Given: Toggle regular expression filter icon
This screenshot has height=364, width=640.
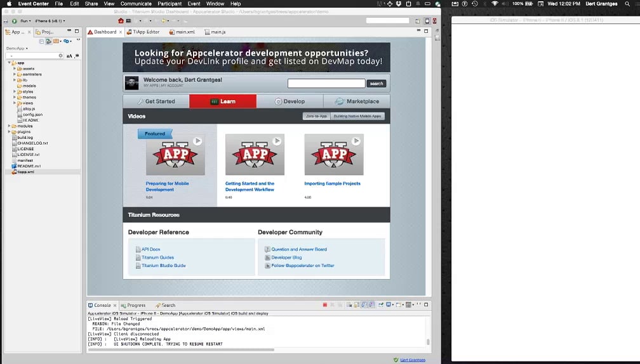Looking at the screenshot, I should coord(77,56).
